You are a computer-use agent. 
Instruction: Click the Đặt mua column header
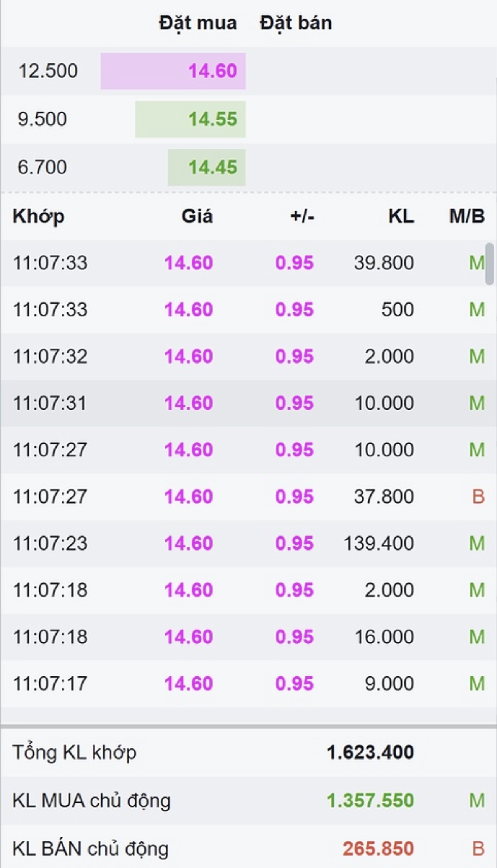pyautogui.click(x=198, y=23)
